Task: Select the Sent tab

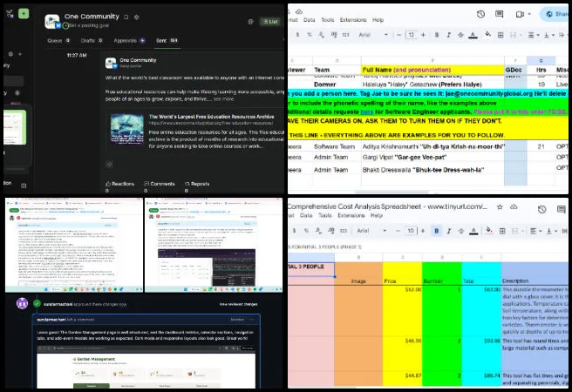Action: tap(167, 40)
